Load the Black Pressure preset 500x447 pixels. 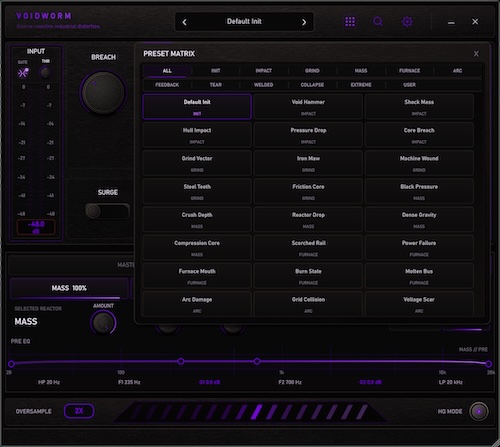pos(419,191)
